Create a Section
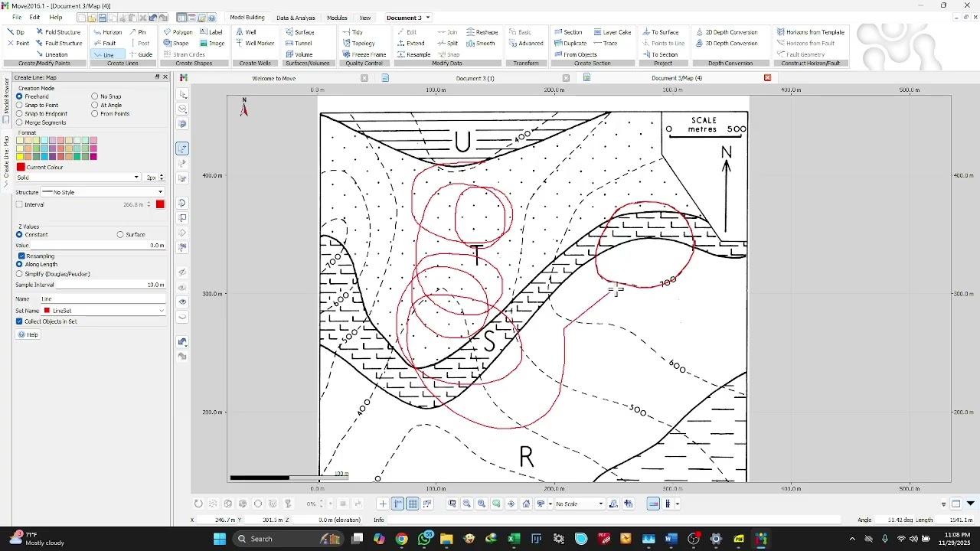 [x=568, y=32]
